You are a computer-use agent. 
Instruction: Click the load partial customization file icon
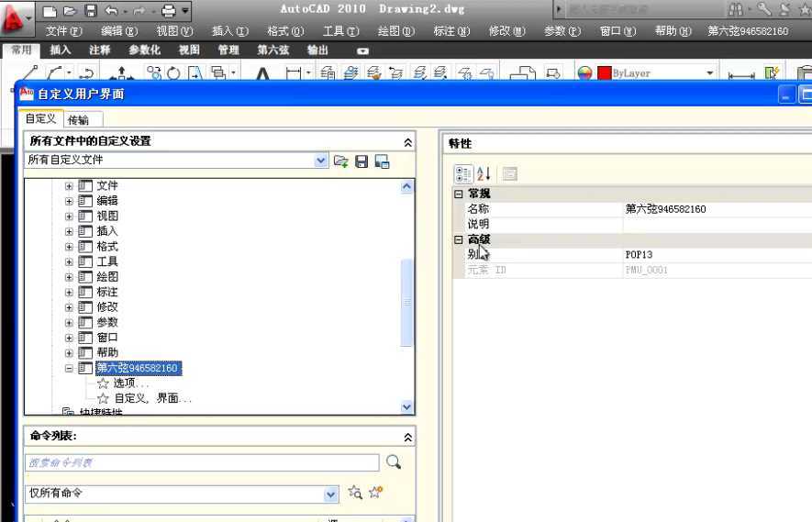[340, 161]
